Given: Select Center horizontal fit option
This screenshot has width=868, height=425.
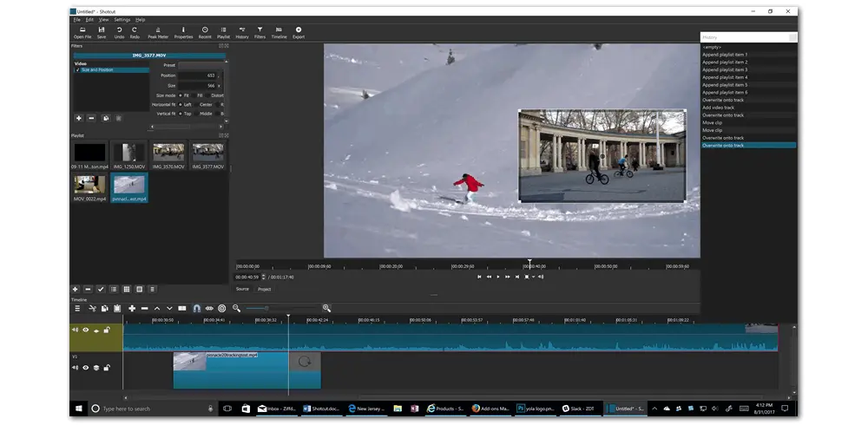Looking at the screenshot, I should point(194,104).
